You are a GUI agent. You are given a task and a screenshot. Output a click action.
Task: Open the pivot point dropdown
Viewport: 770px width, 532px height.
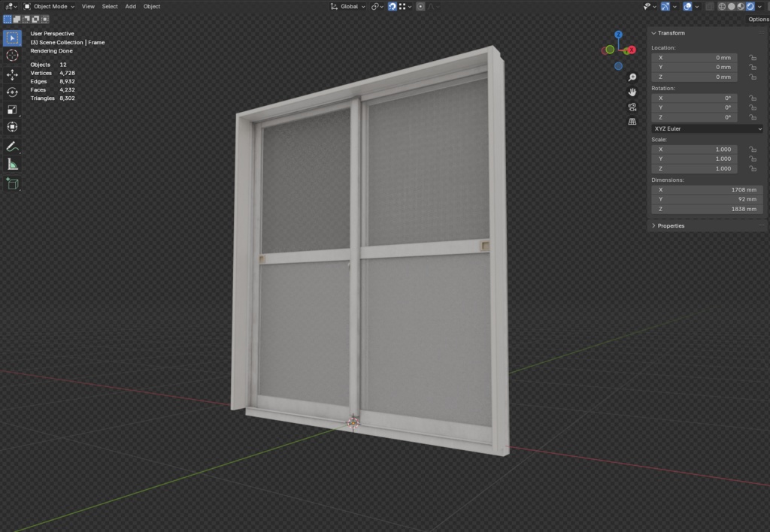point(377,6)
